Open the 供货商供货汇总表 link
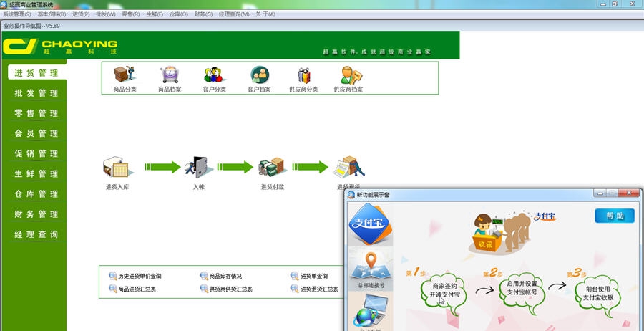This screenshot has width=644, height=331. (231, 289)
